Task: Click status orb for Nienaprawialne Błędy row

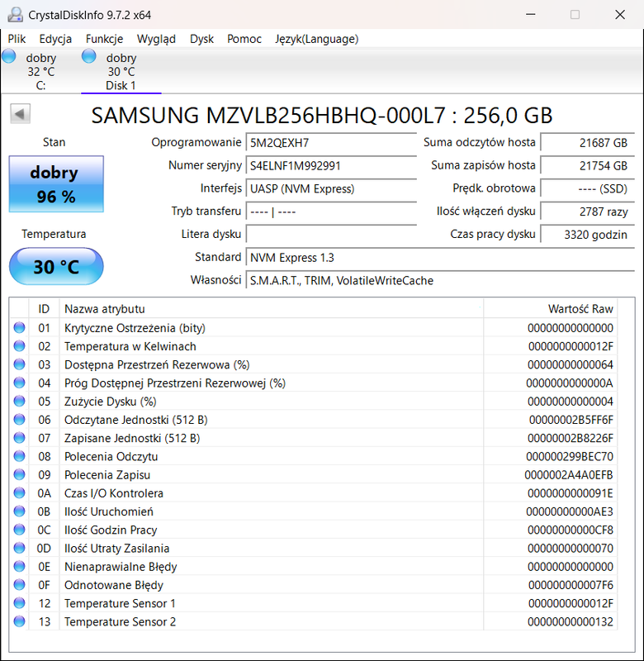Action: coord(19,566)
